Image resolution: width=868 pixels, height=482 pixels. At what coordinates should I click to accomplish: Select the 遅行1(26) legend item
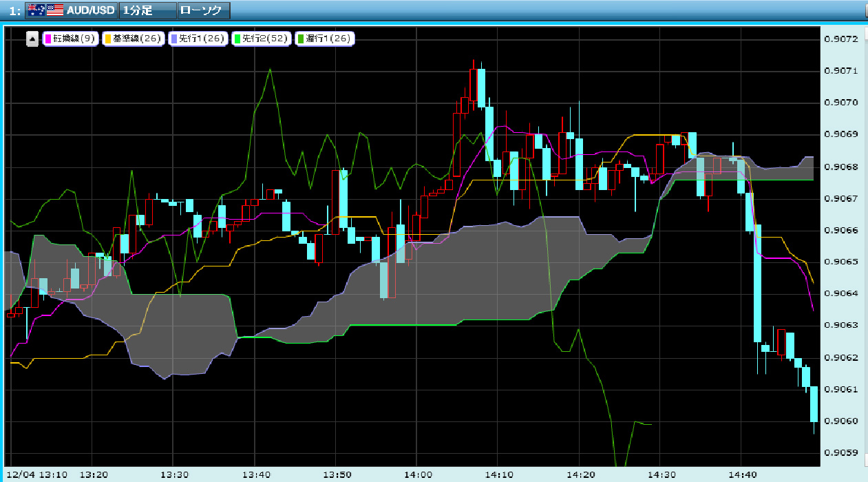324,39
